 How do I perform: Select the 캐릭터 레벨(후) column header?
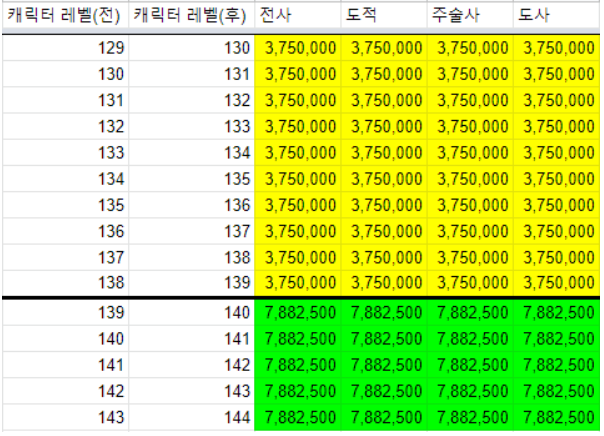pyautogui.click(x=191, y=16)
